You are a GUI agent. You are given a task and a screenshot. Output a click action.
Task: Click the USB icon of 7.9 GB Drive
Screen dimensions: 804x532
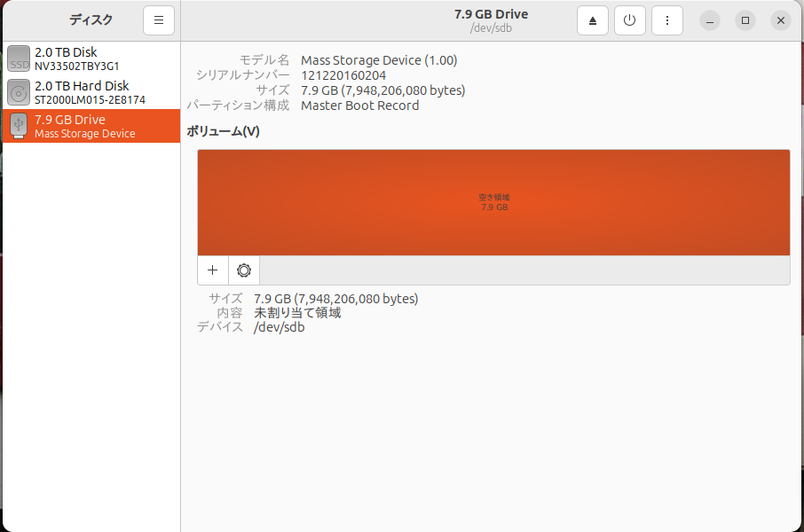click(x=19, y=126)
